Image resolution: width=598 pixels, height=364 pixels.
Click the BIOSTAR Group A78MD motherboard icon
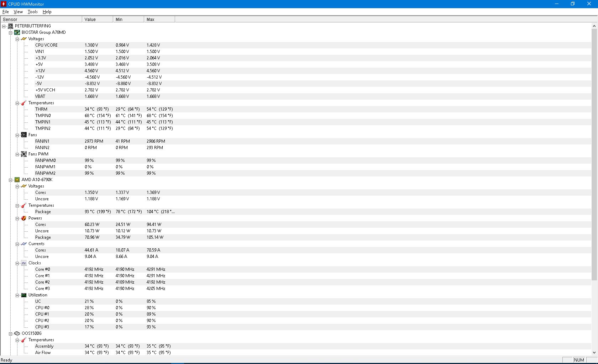pyautogui.click(x=17, y=32)
